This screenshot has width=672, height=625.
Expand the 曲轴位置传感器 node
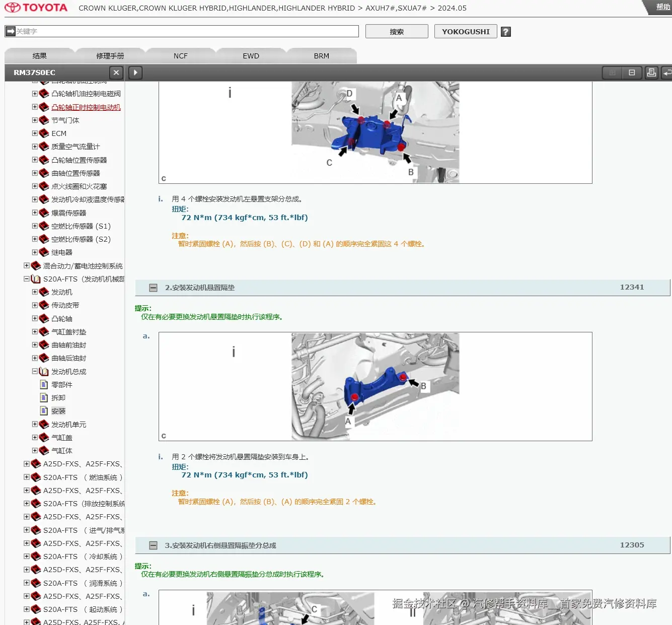35,173
